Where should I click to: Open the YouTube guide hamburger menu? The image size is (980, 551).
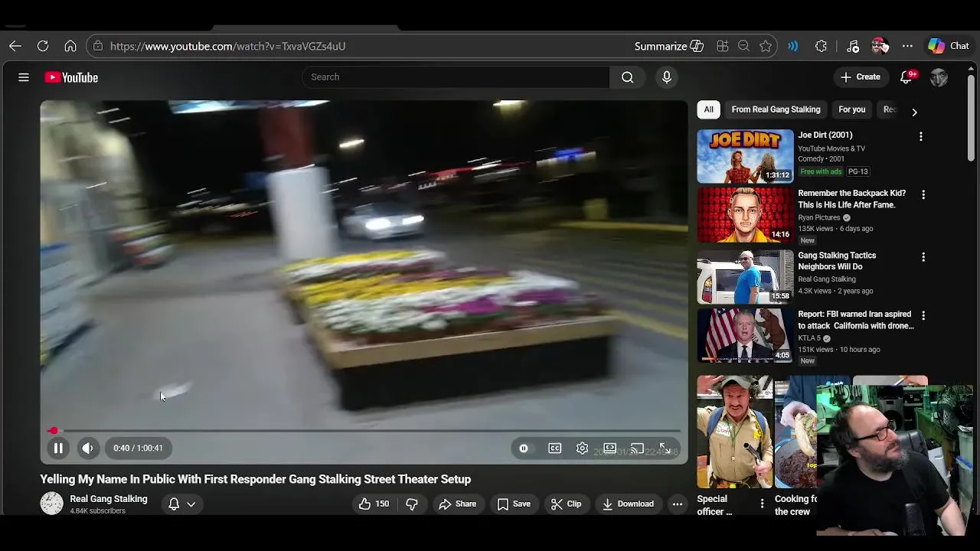click(24, 77)
